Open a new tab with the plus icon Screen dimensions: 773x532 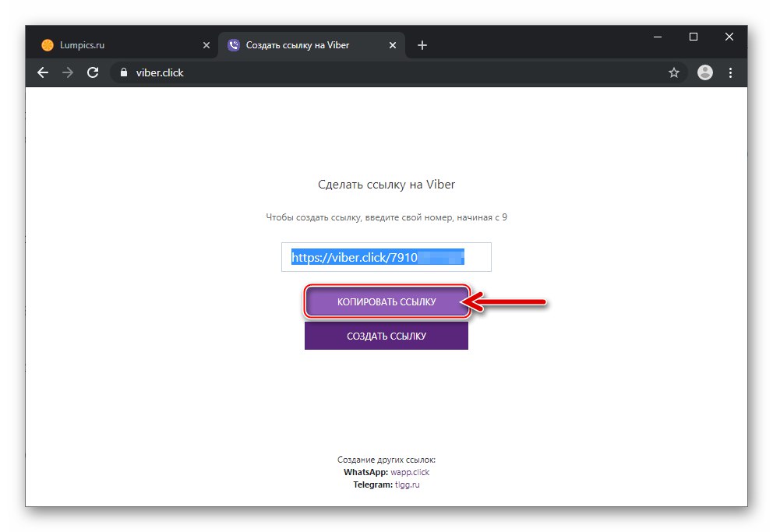coord(422,45)
